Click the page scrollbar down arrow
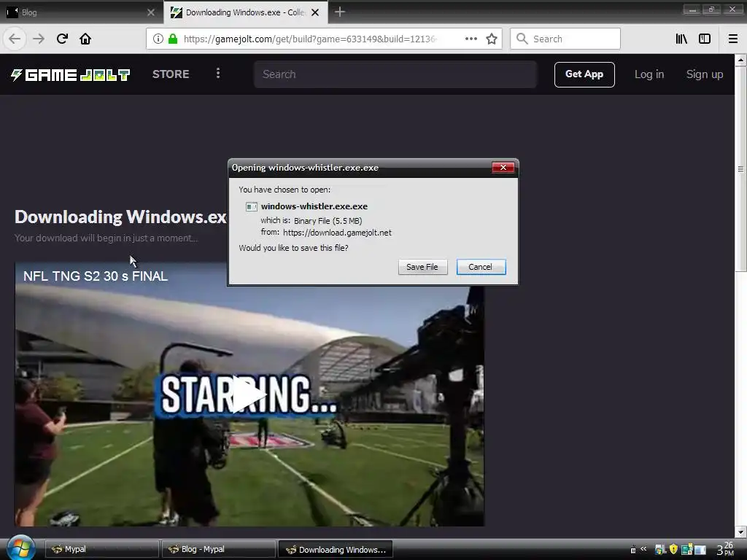This screenshot has width=747, height=560. pyautogui.click(x=740, y=532)
